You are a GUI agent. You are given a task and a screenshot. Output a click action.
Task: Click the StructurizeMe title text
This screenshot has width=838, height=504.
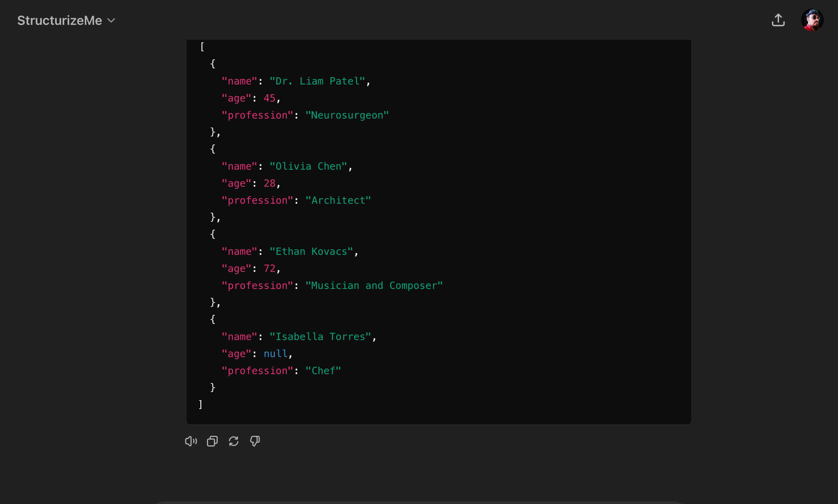click(x=60, y=21)
